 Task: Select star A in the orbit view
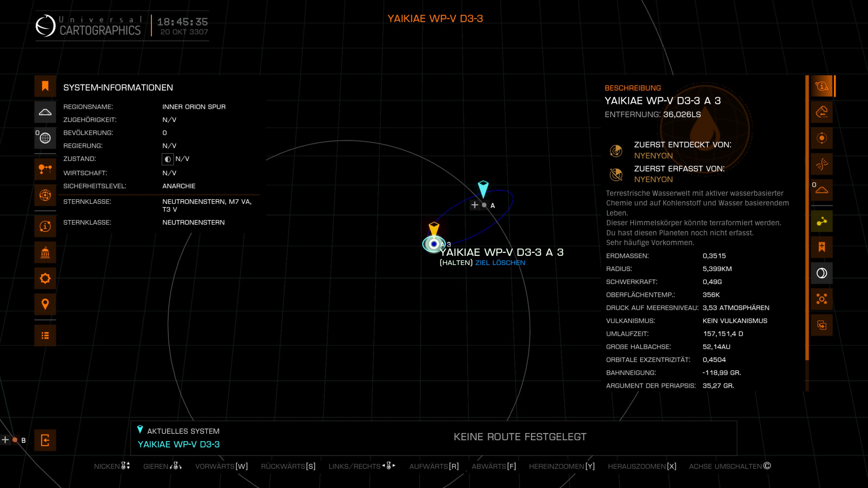485,205
